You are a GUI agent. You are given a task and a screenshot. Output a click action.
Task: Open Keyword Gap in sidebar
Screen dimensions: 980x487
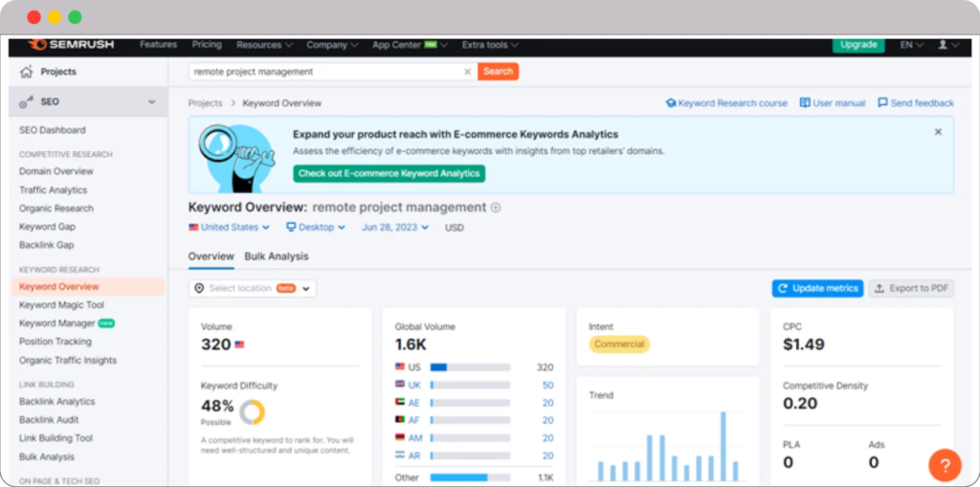[x=47, y=227]
